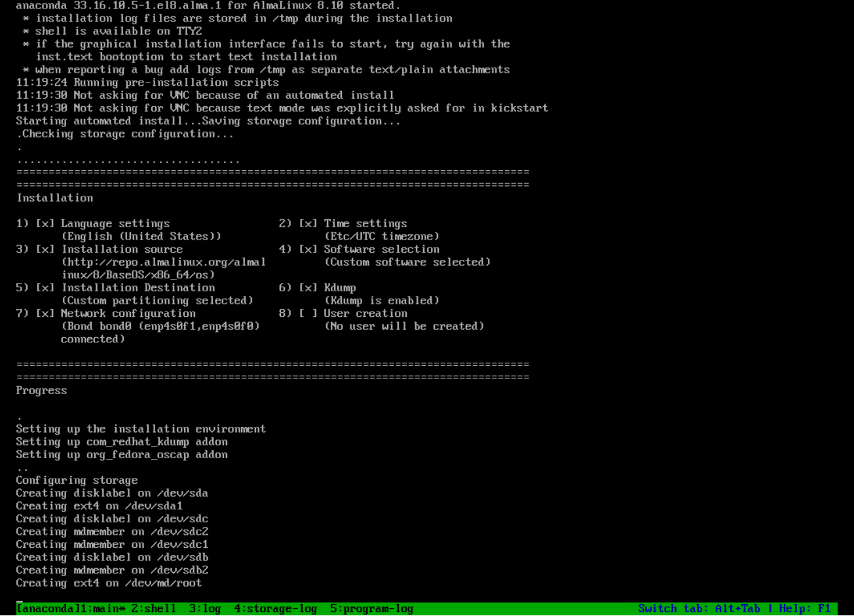Toggle the Language settings checkbox

click(x=45, y=223)
